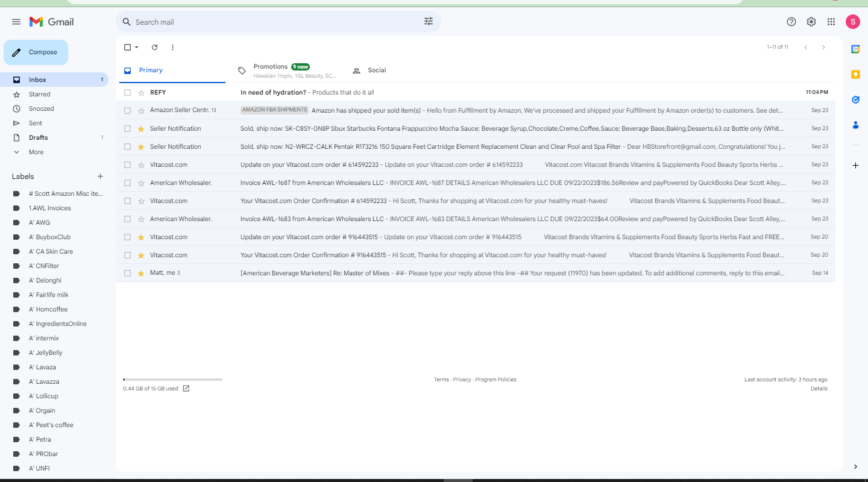Check the Matt, me email checkbox
Screen dimensions: 868x482
tap(127, 273)
